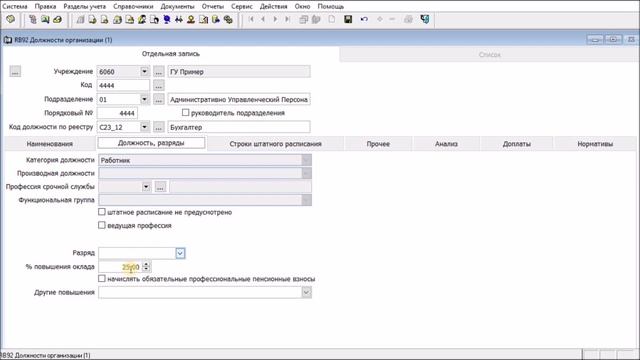Image resolution: width=640 pixels, height=360 pixels.
Task: Click up arrow of '% повышения оклада' spinner
Action: [146, 264]
